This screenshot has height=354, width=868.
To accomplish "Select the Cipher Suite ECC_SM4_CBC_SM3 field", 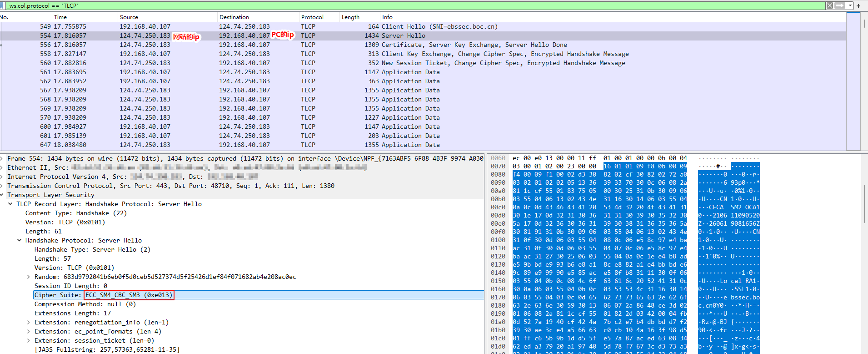I will click(x=129, y=295).
